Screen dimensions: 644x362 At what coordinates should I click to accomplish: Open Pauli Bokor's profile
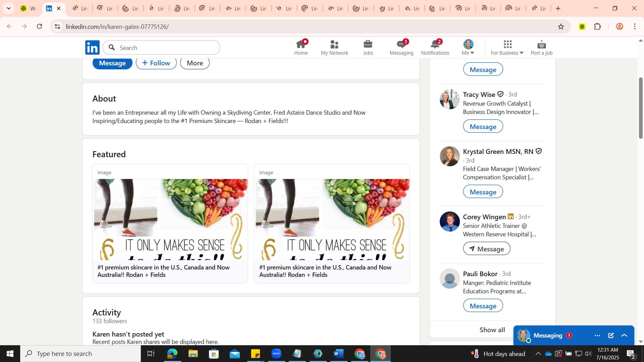click(480, 274)
